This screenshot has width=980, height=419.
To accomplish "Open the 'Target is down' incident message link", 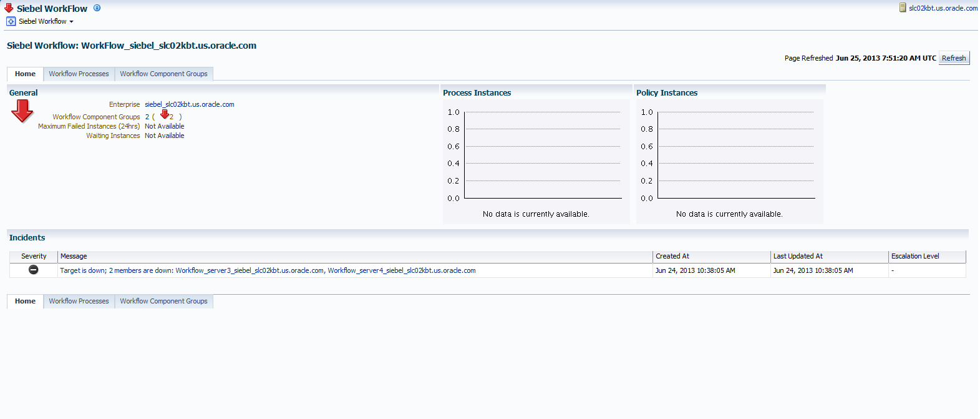I will click(x=268, y=270).
